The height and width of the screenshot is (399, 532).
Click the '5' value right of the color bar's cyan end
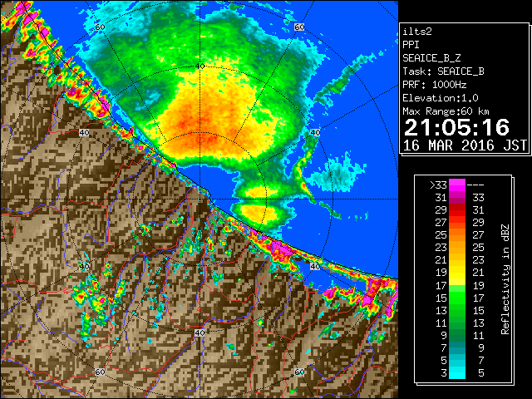pos(481,373)
